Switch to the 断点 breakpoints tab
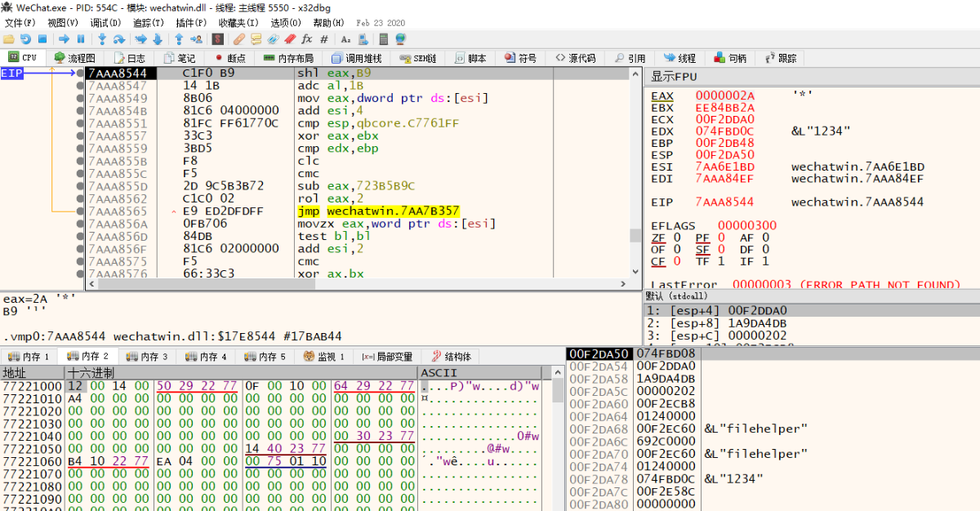The image size is (980, 511). pyautogui.click(x=229, y=58)
